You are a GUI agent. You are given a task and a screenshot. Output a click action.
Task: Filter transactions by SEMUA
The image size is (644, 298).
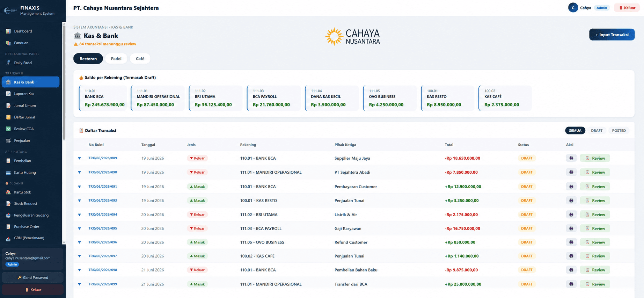click(575, 131)
